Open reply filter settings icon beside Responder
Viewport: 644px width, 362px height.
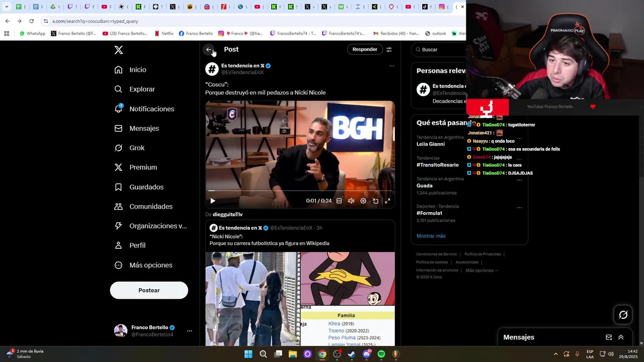(x=389, y=49)
